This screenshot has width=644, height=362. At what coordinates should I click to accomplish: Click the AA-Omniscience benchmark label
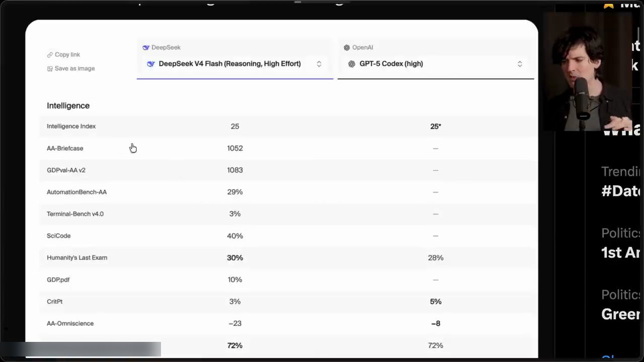(70, 323)
